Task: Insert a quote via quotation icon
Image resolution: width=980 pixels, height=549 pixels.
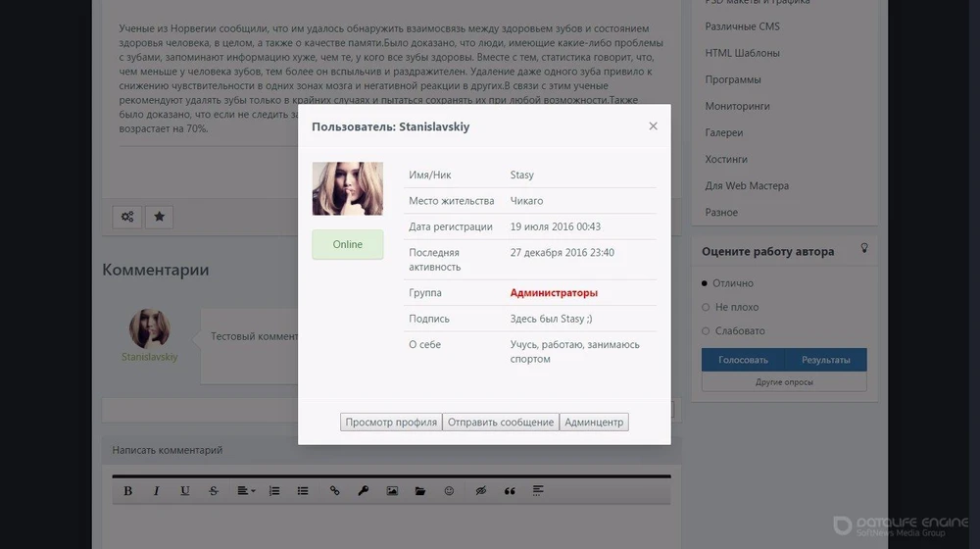Action: 510,491
